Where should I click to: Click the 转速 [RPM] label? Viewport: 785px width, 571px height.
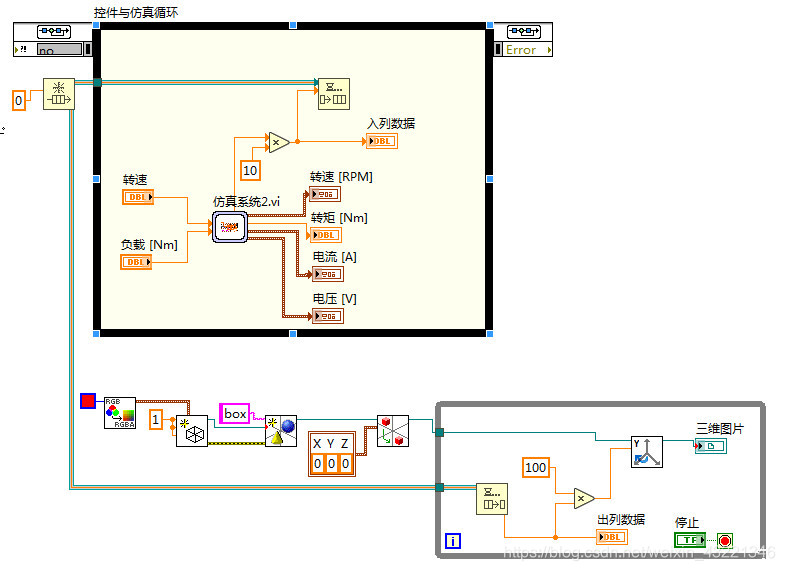point(341,177)
